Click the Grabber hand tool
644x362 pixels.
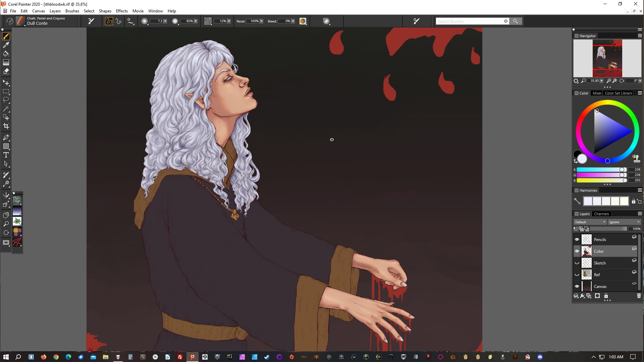6,215
